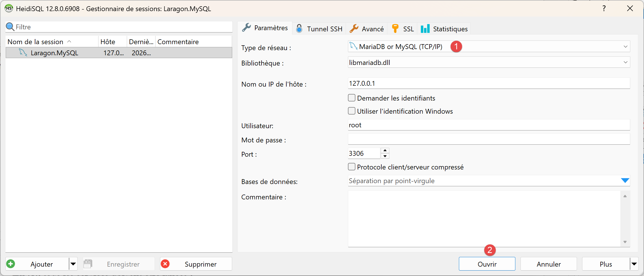Click the Annuler button
Viewport: 644px width, 276px height.
click(548, 264)
